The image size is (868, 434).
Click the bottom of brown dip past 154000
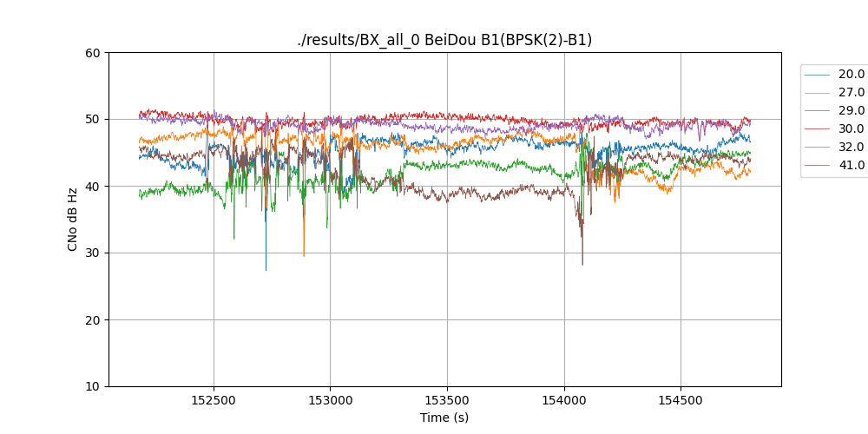pos(582,264)
